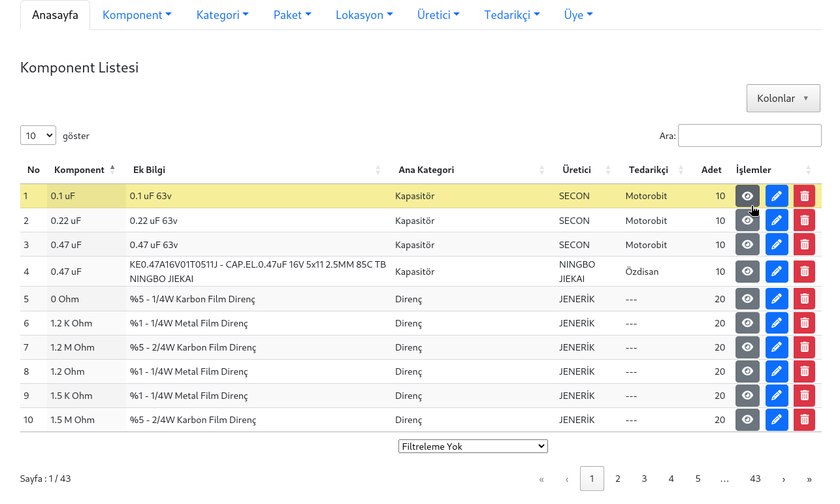View the NINGBO JIEKAI 0.47 uF component
Image resolution: width=840 pixels, height=504 pixels.
[747, 272]
